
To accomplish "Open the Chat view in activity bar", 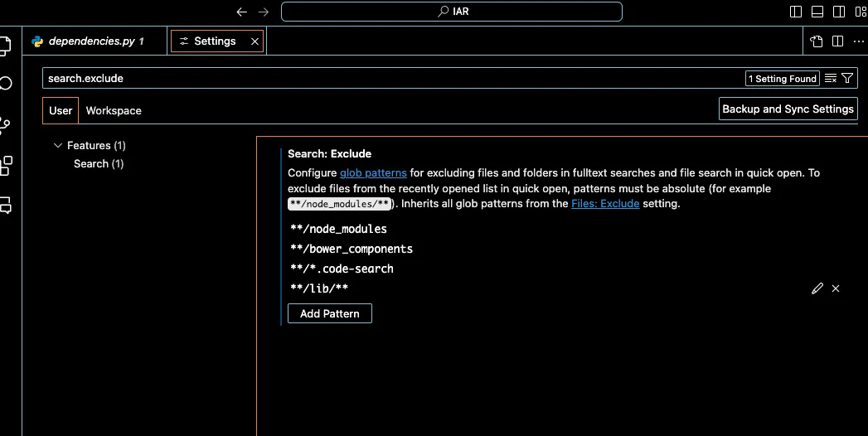I will [6, 206].
